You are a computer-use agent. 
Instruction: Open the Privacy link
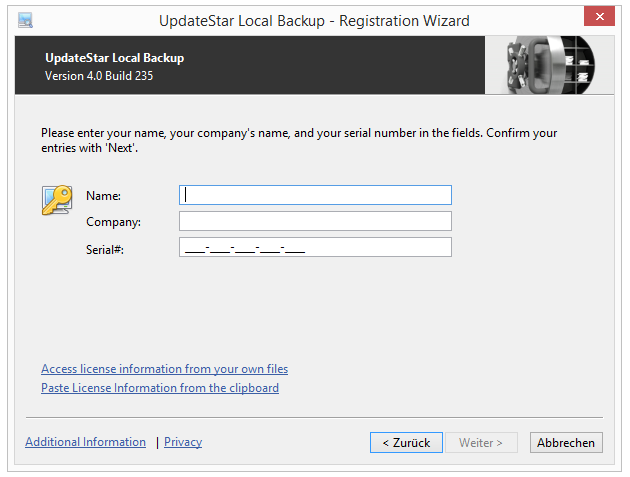coord(183,442)
